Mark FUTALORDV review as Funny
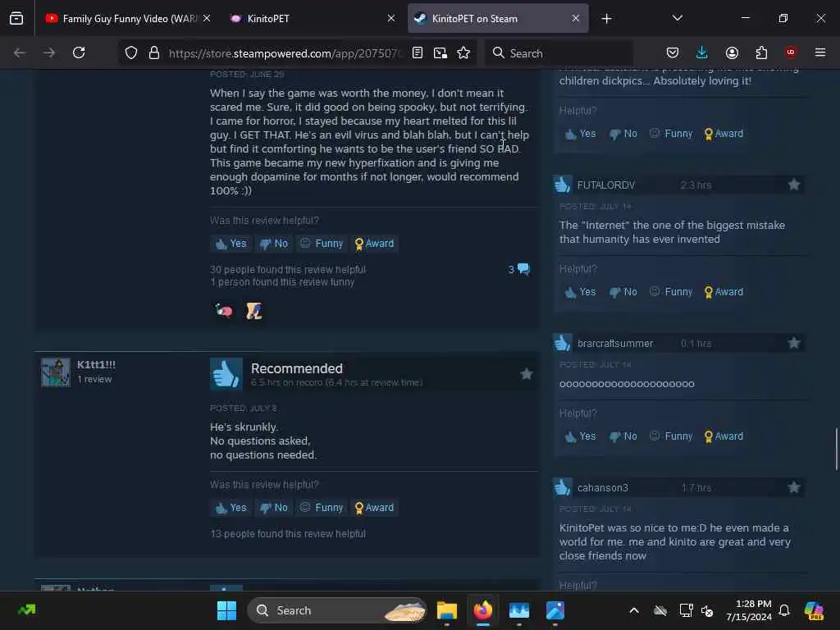This screenshot has height=630, width=840. (x=671, y=292)
